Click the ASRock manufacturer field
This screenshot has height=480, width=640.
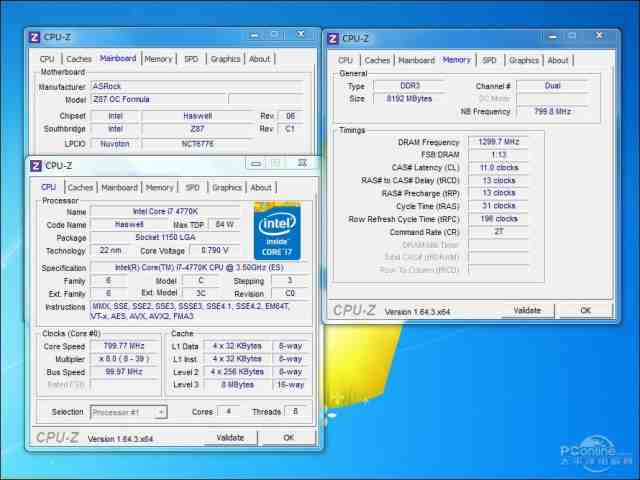[197, 86]
